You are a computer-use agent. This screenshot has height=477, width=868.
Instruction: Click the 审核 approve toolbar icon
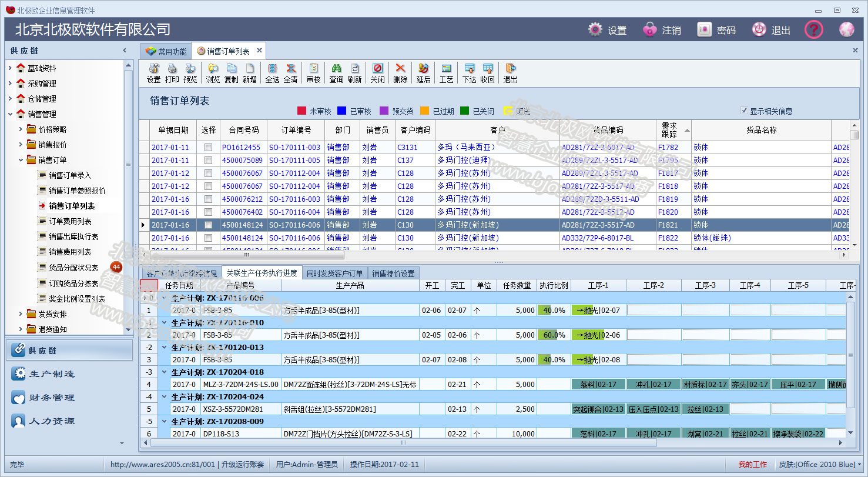click(314, 68)
